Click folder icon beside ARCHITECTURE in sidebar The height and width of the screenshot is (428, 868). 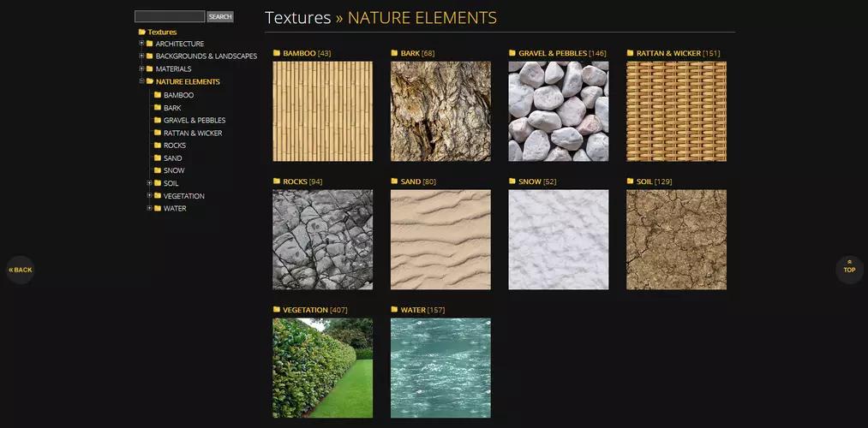point(149,43)
